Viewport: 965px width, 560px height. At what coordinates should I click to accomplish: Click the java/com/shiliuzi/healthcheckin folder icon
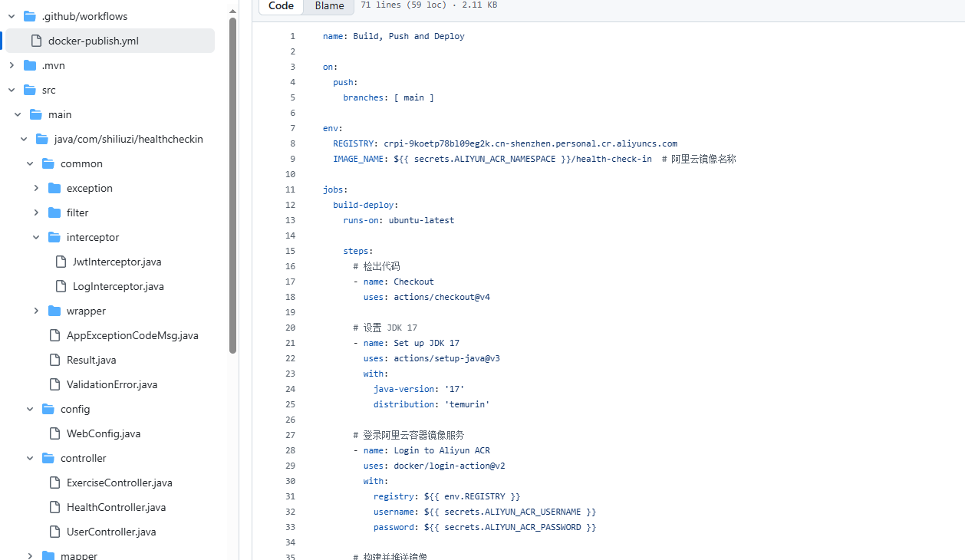coord(42,139)
